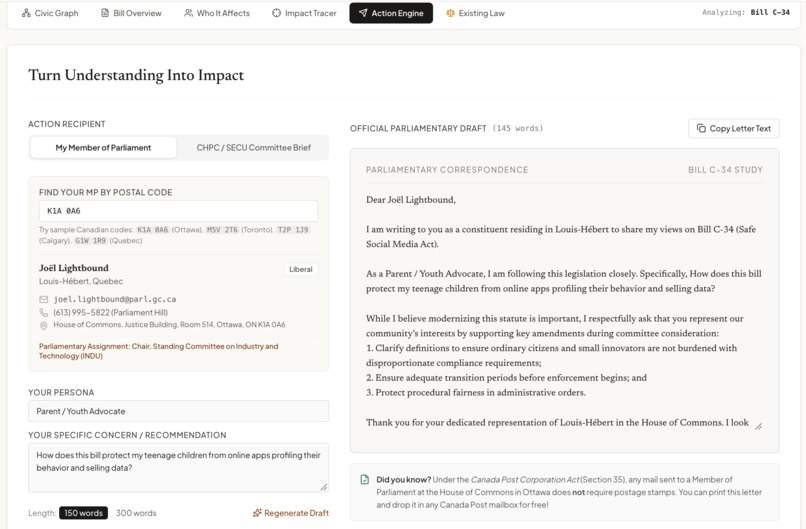Open the Existing Law tab
The width and height of the screenshot is (806, 529).
click(x=475, y=13)
